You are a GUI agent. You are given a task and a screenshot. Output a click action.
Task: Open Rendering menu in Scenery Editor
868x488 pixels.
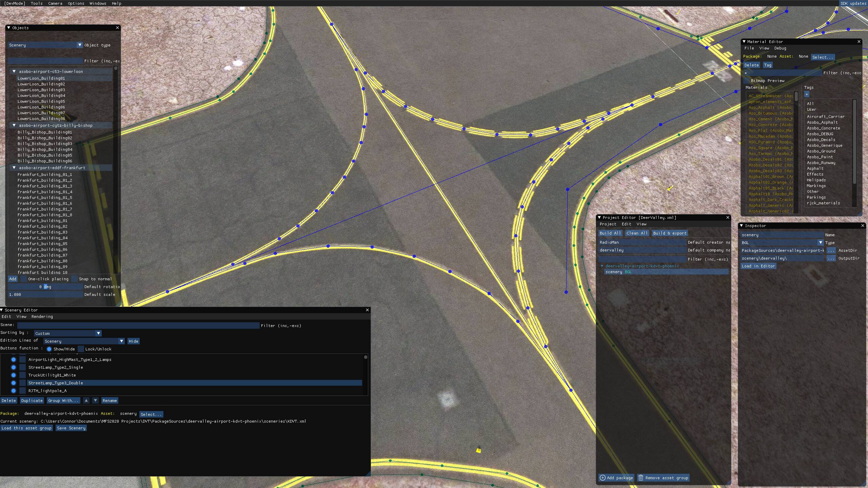click(x=42, y=317)
